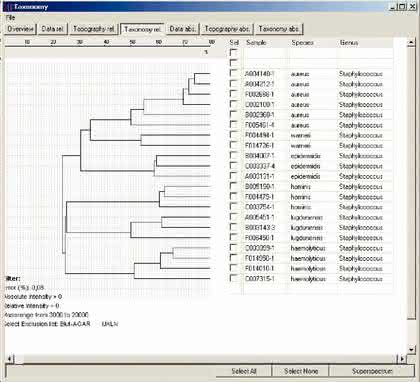Click the 50 mark on dendrogram scale
The height and width of the screenshot is (382, 420).
pos(132,42)
